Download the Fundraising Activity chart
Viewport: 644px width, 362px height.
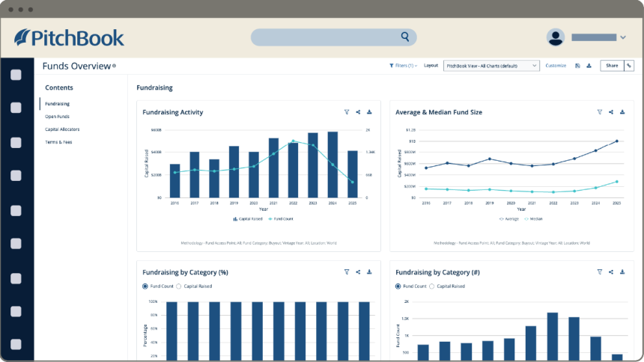pyautogui.click(x=369, y=112)
